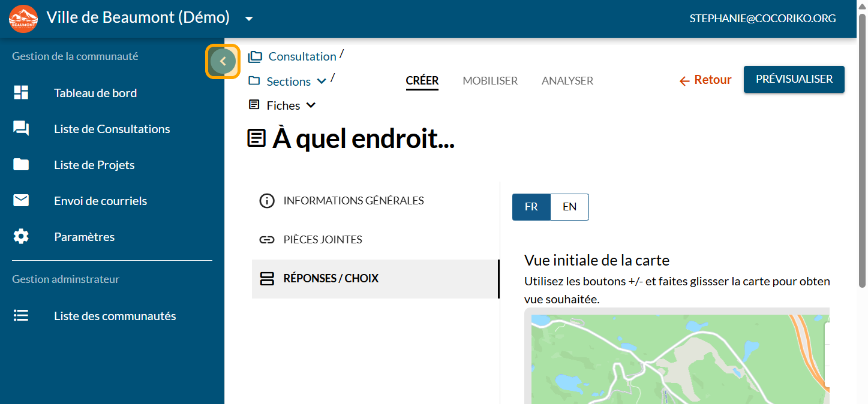Expand the Fiches breadcrumb dropdown
Screen dimensions: 868x404
(x=311, y=105)
